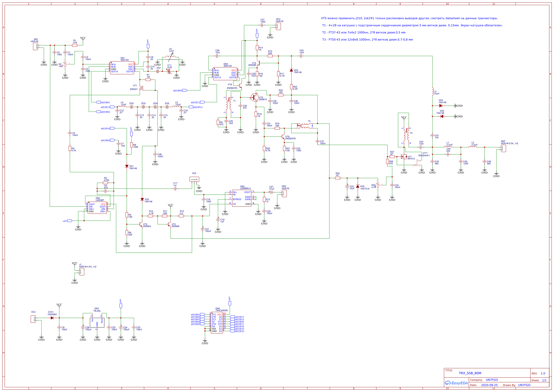
Task: Click the ANT header connector symbol
Action: [x=503, y=148]
